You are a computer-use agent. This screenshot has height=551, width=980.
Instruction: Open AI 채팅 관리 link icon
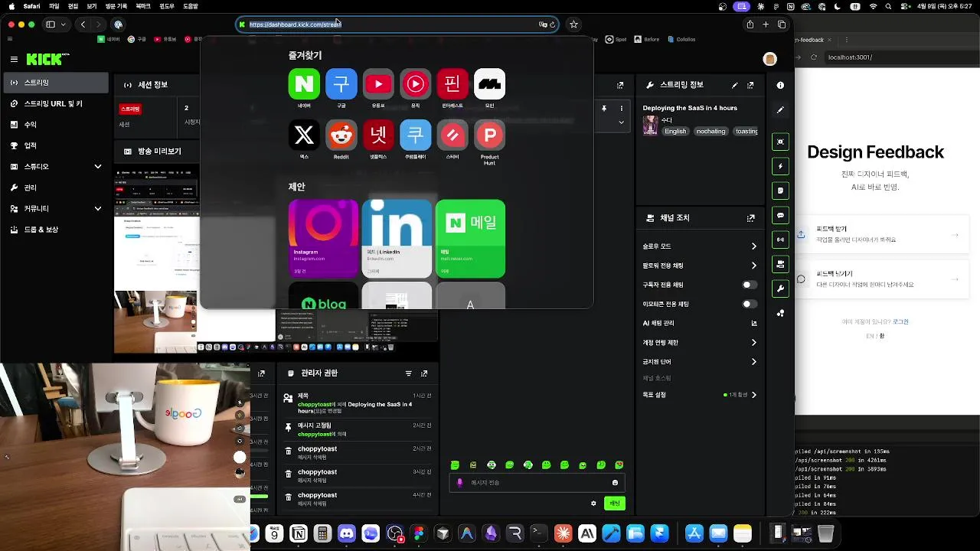[x=753, y=324]
